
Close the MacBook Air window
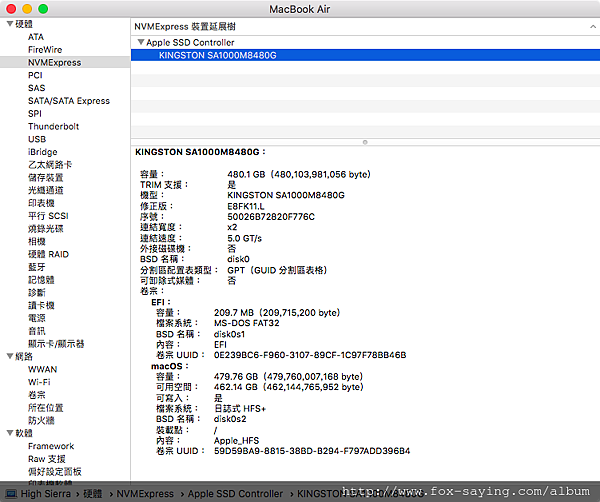11,9
